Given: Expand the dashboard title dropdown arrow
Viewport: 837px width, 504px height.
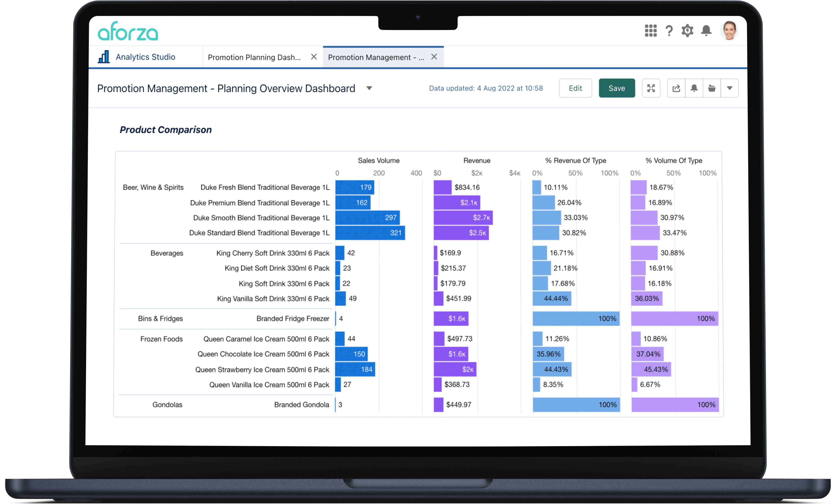Looking at the screenshot, I should point(369,88).
